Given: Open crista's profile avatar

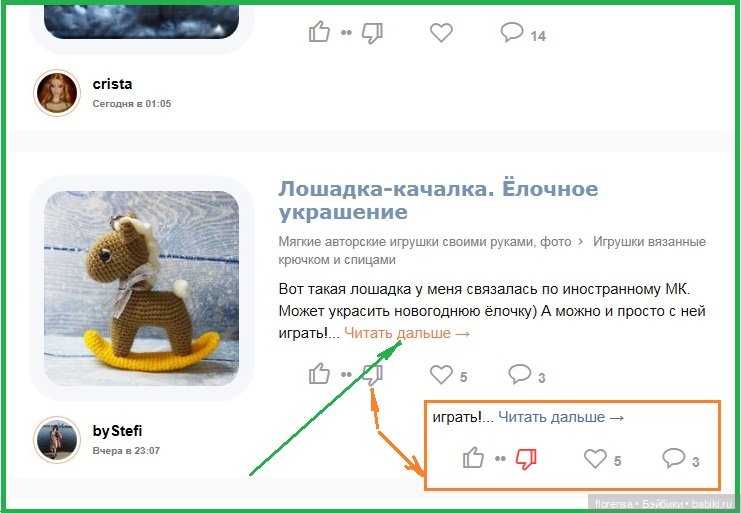Looking at the screenshot, I should 57,93.
